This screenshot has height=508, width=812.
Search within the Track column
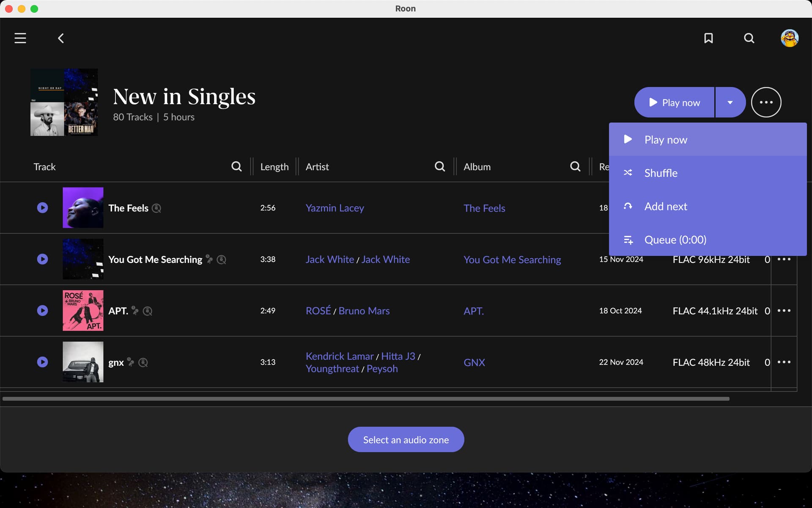[236, 166]
